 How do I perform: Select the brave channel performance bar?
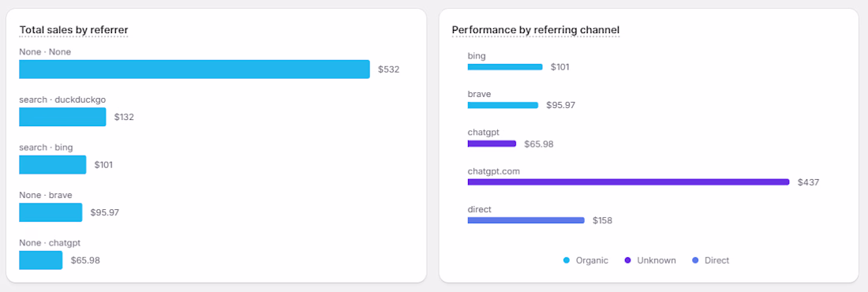click(x=503, y=105)
